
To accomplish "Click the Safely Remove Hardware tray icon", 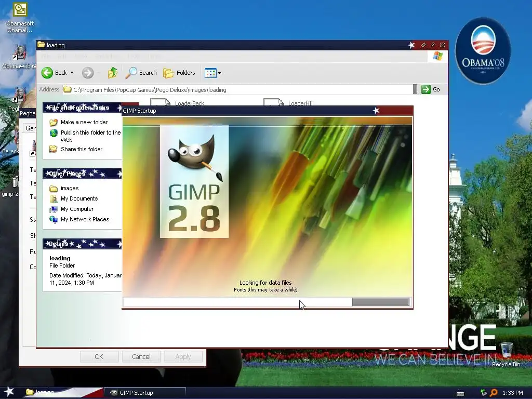I will point(484,393).
